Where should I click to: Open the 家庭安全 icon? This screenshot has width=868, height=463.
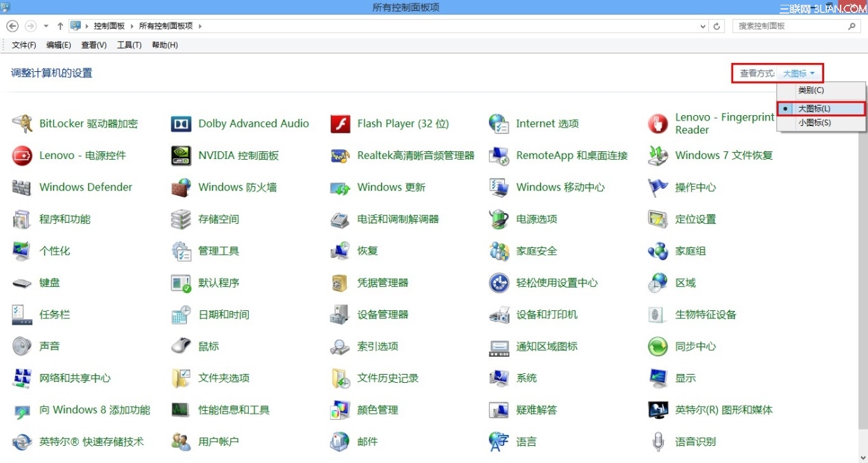499,251
